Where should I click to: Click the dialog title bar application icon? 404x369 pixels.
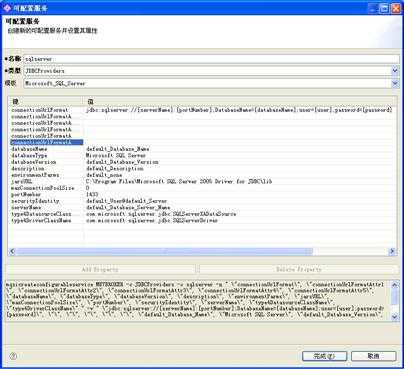7,8
